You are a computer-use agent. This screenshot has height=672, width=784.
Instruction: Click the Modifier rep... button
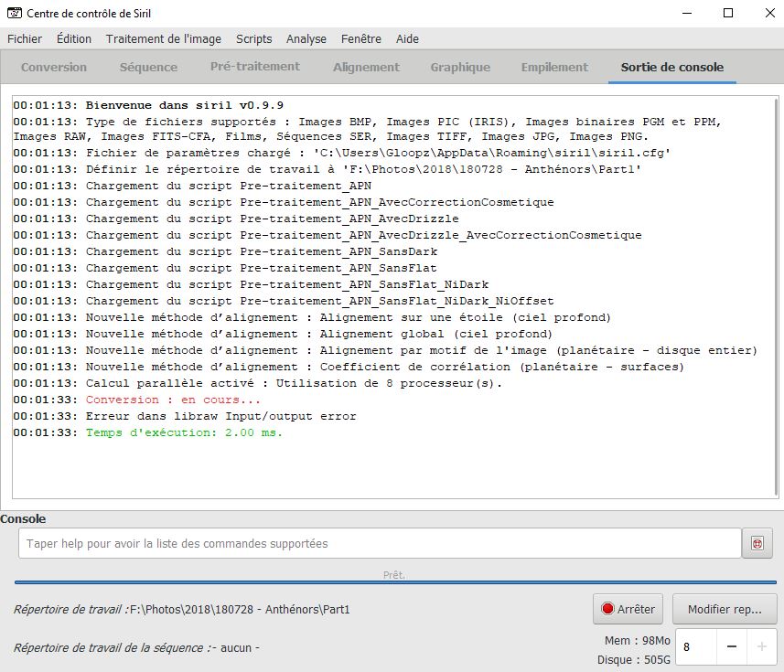tap(725, 609)
